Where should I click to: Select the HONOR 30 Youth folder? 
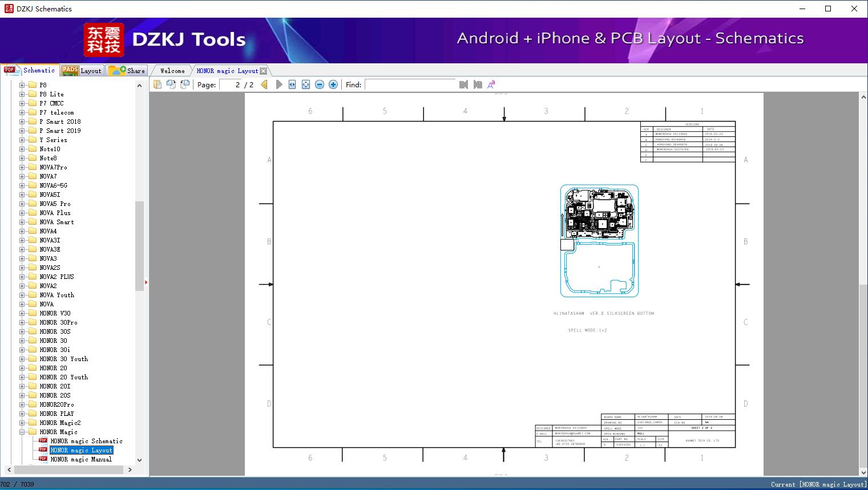63,359
